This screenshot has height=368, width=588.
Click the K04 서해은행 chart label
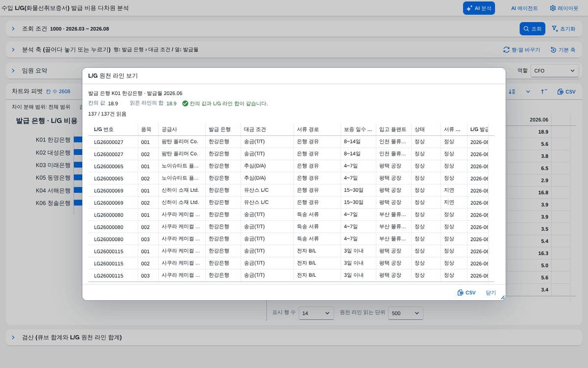coord(53,190)
